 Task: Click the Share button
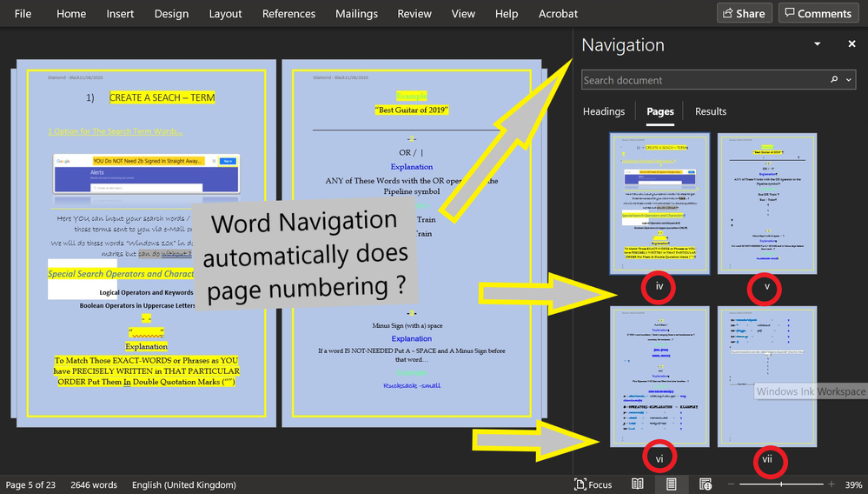tap(745, 13)
